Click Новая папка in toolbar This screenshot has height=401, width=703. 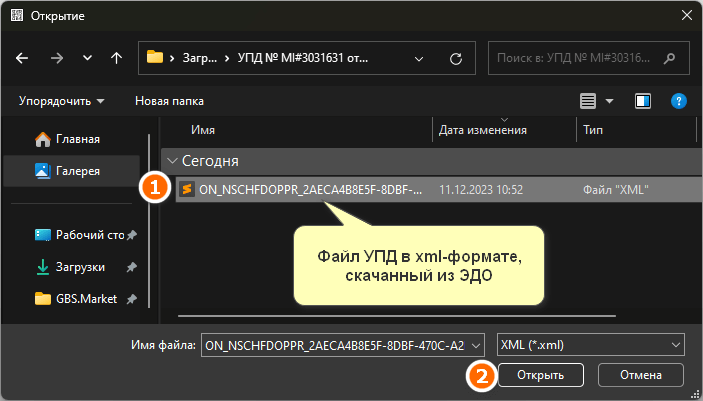click(169, 101)
